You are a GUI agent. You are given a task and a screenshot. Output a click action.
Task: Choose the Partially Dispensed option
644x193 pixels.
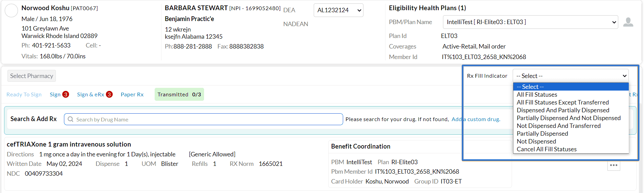coord(542,134)
